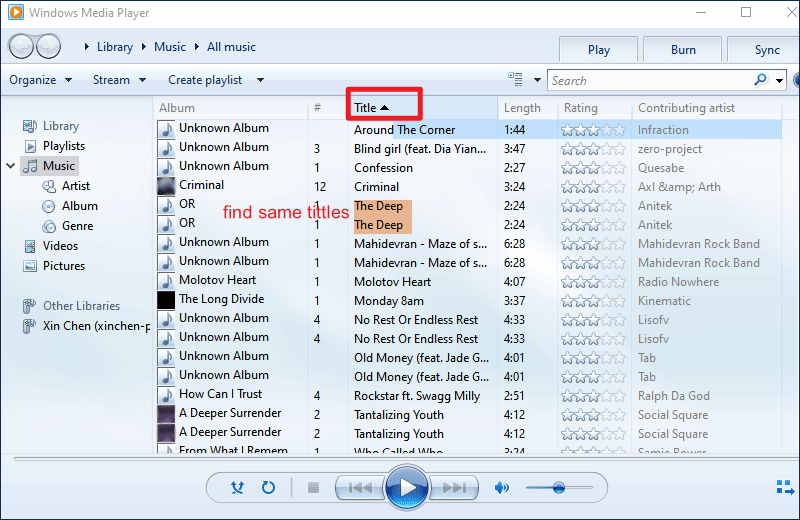Adjust the volume slider

(x=559, y=488)
